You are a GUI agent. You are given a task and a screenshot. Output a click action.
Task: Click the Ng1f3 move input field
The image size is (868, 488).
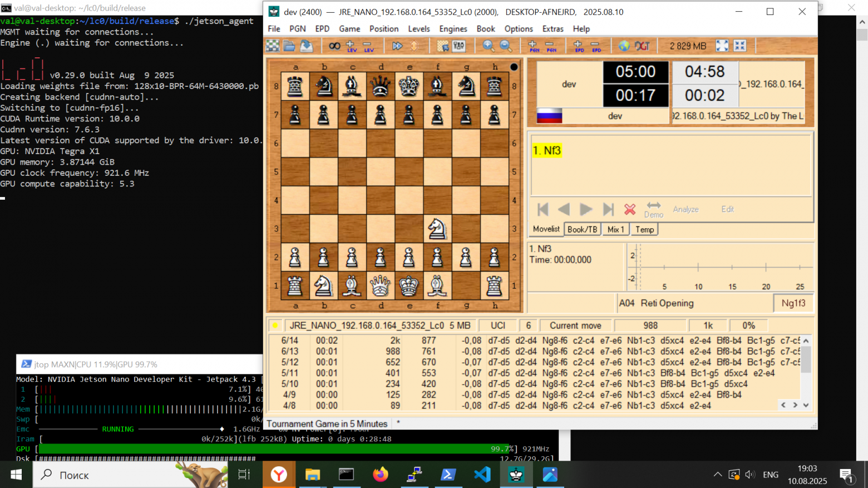tap(793, 303)
